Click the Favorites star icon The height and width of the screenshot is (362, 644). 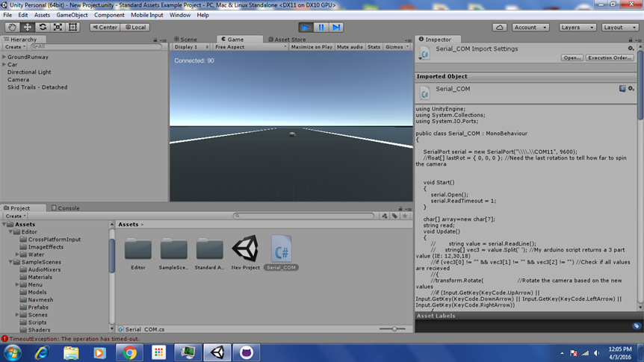click(405, 216)
